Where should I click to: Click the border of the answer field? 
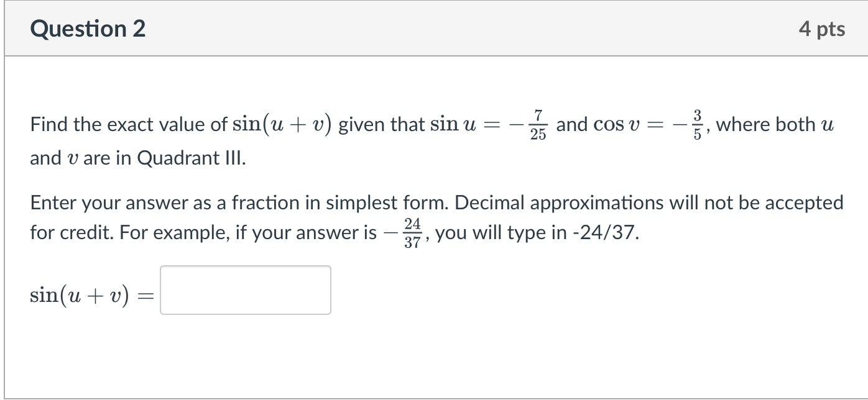click(x=160, y=290)
